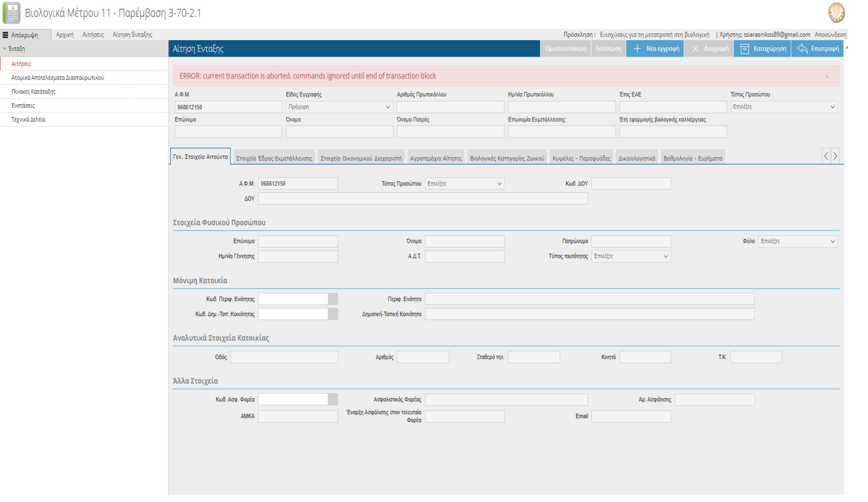Click the round emblem logo at top right
The width and height of the screenshot is (868, 502).
coord(836,13)
